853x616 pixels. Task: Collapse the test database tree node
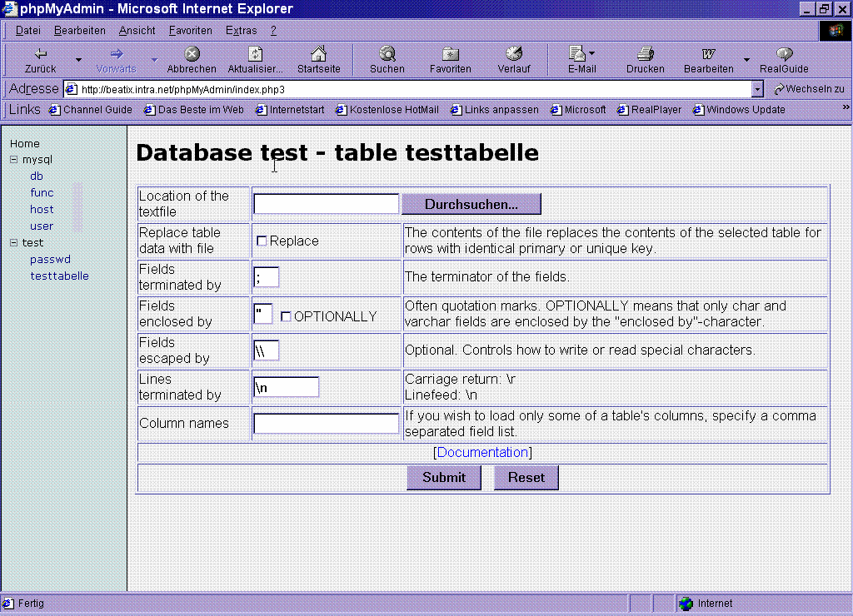14,243
